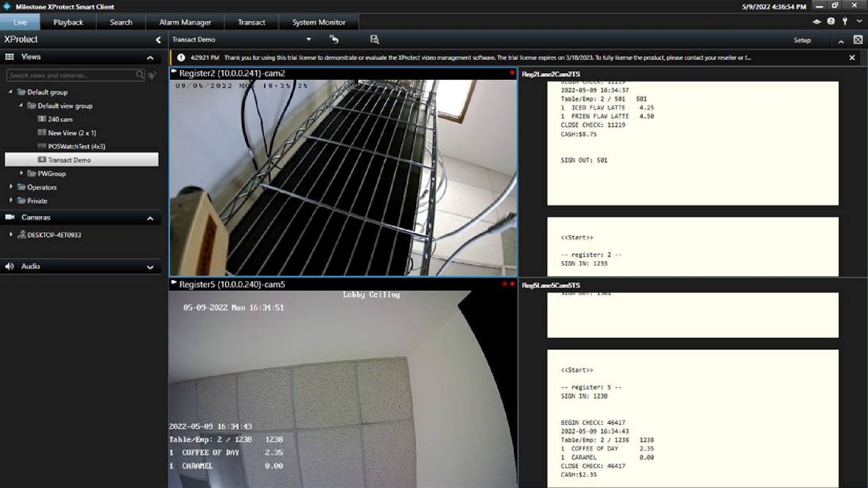Click the search-document icon in view toolbar

pyautogui.click(x=374, y=39)
